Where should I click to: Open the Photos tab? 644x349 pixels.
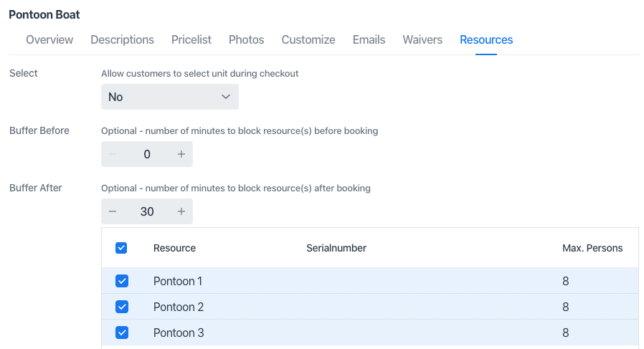pyautogui.click(x=246, y=40)
